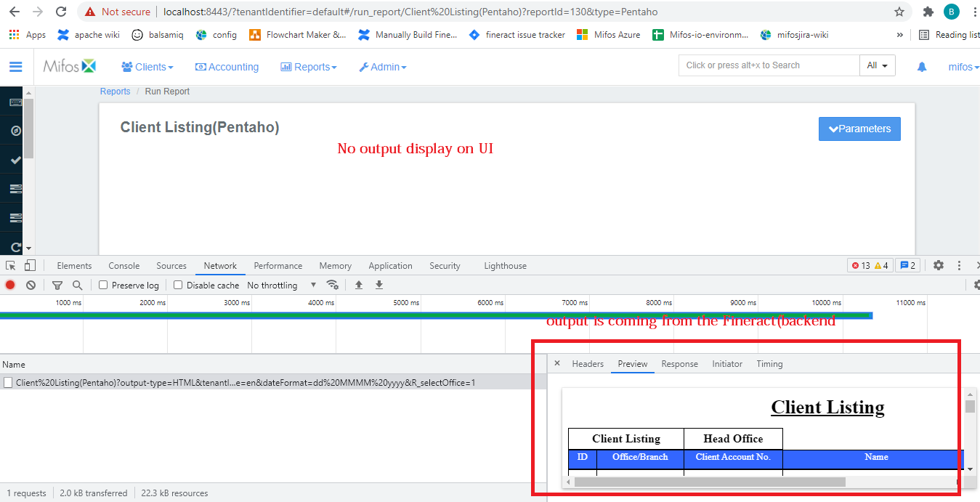The width and height of the screenshot is (980, 502).
Task: Stop recording network log (red record icon)
Action: 9,285
